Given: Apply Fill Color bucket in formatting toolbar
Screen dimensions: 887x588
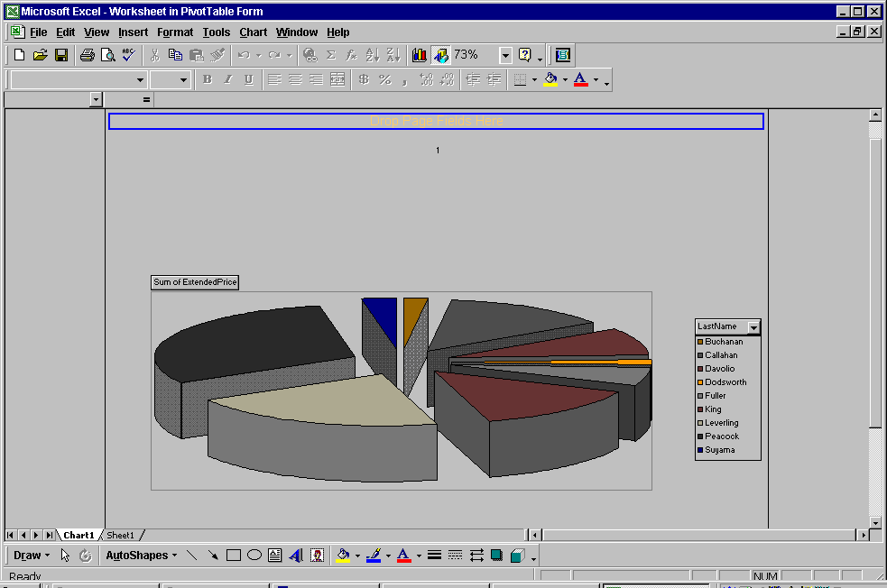Looking at the screenshot, I should click(550, 79).
